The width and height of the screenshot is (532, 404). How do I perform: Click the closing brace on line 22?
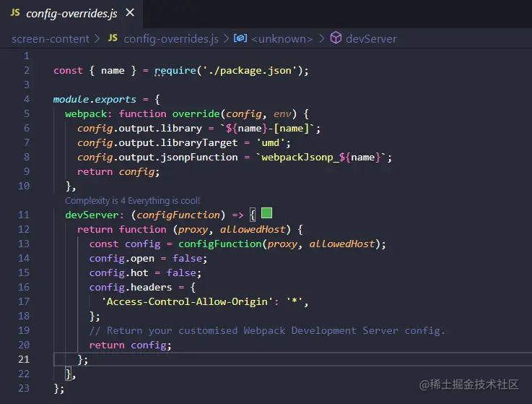coord(69,374)
